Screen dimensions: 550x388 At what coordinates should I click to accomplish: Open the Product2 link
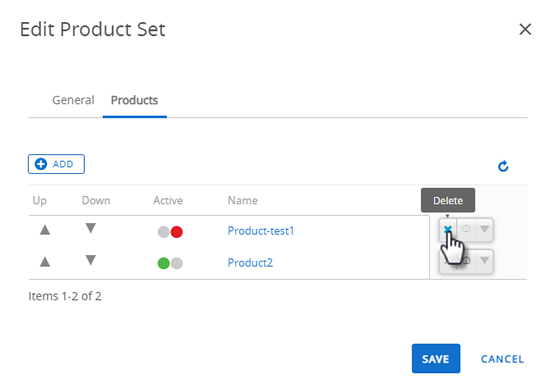click(250, 263)
